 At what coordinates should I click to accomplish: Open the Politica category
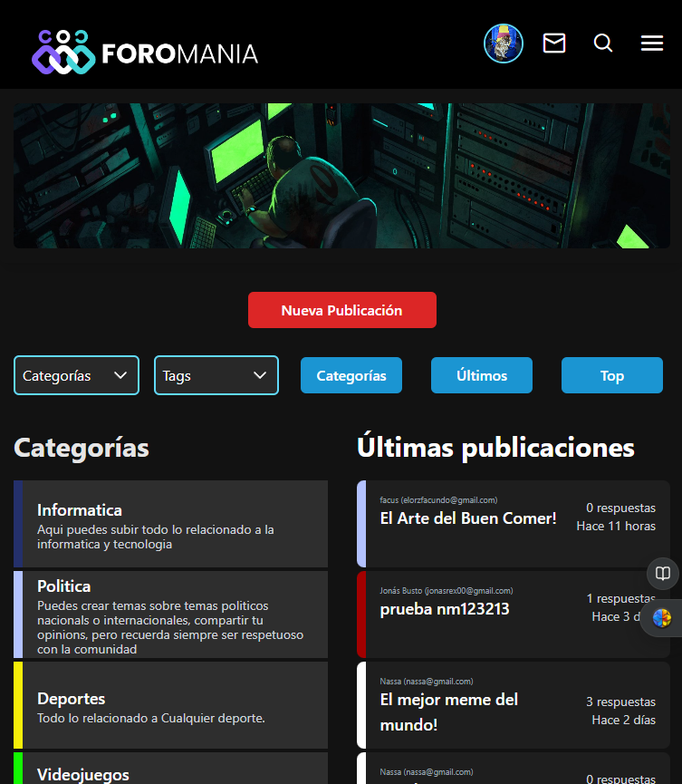[171, 615]
